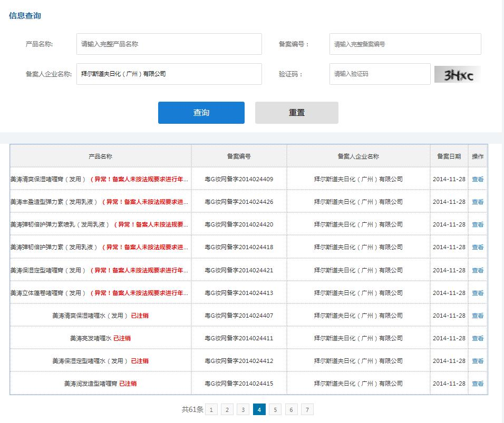
Task: Click 查看 for record 2014024421
Action: (x=478, y=270)
